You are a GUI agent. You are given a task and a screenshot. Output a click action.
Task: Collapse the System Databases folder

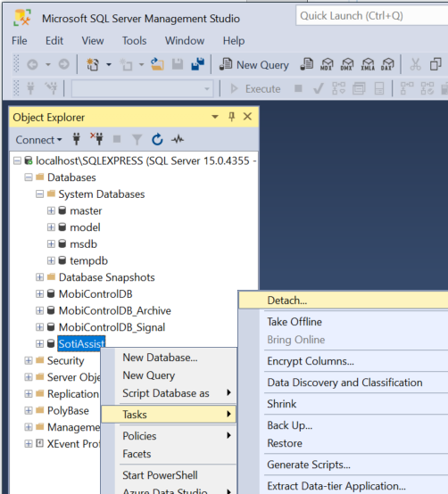[x=40, y=194]
